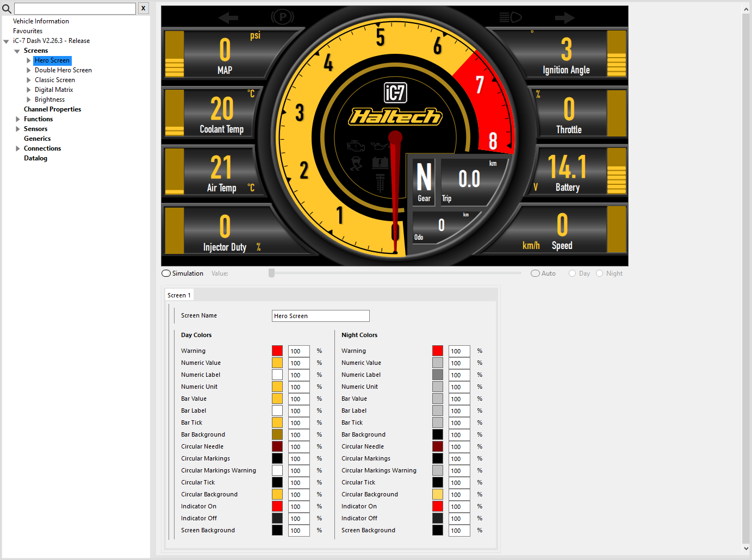Click the right turn indicator arrow

pos(565,18)
